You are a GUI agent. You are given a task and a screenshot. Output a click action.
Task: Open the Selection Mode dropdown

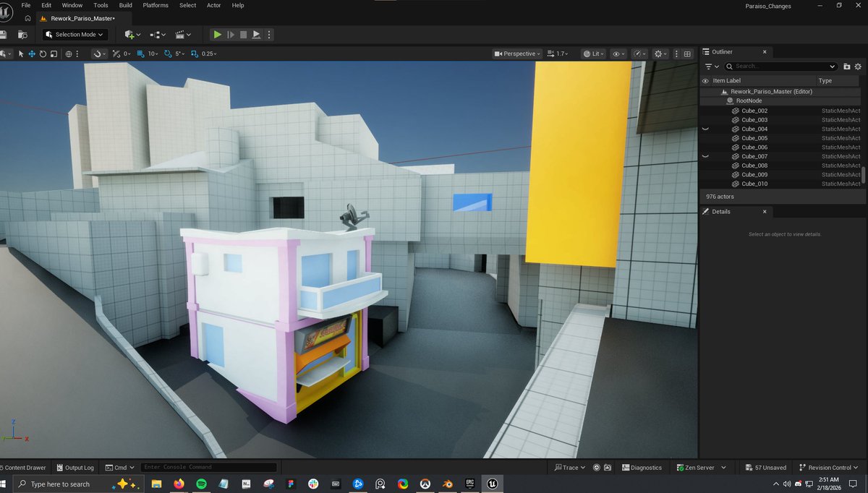[75, 35]
